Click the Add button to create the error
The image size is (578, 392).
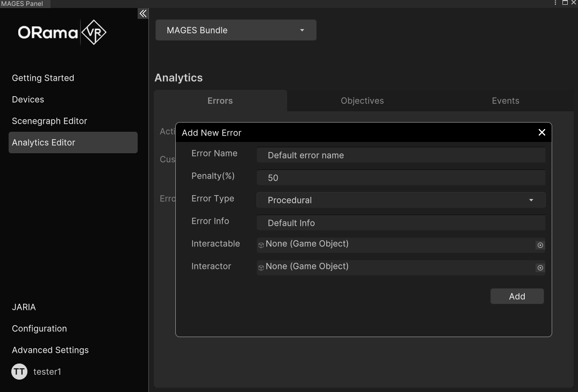[x=517, y=296]
